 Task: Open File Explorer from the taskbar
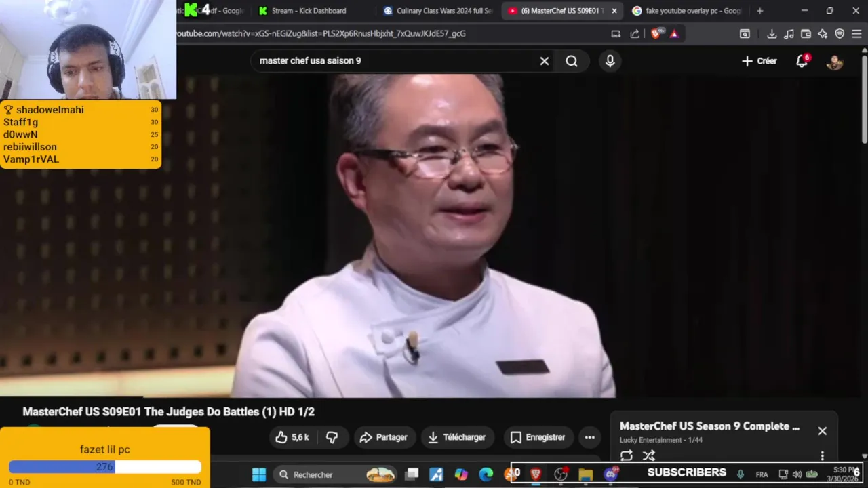(x=585, y=474)
